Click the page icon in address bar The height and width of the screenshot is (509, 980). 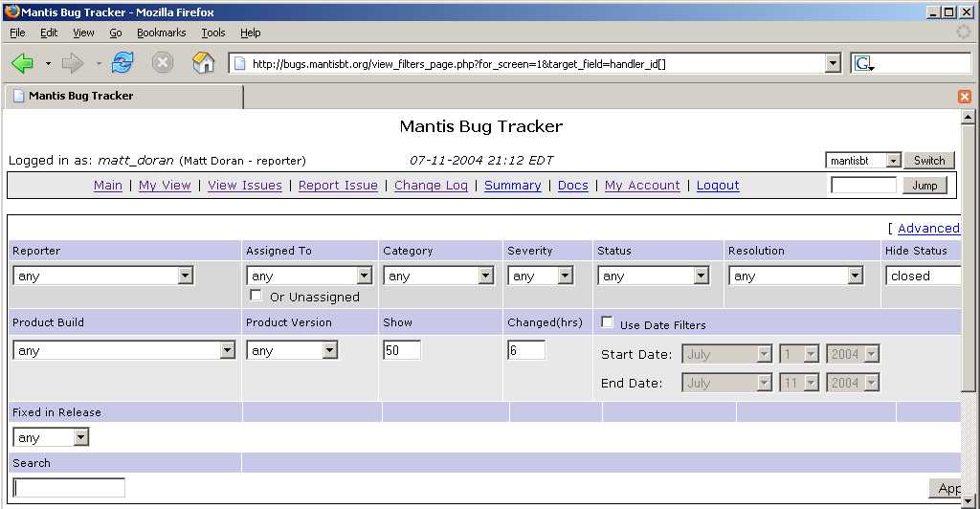(239, 64)
